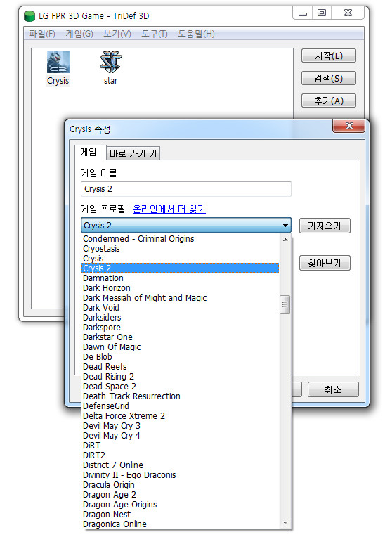Screen dimensions: 392x537
Task: Switch to the 바로 가기 키 tab
Action: (133, 153)
